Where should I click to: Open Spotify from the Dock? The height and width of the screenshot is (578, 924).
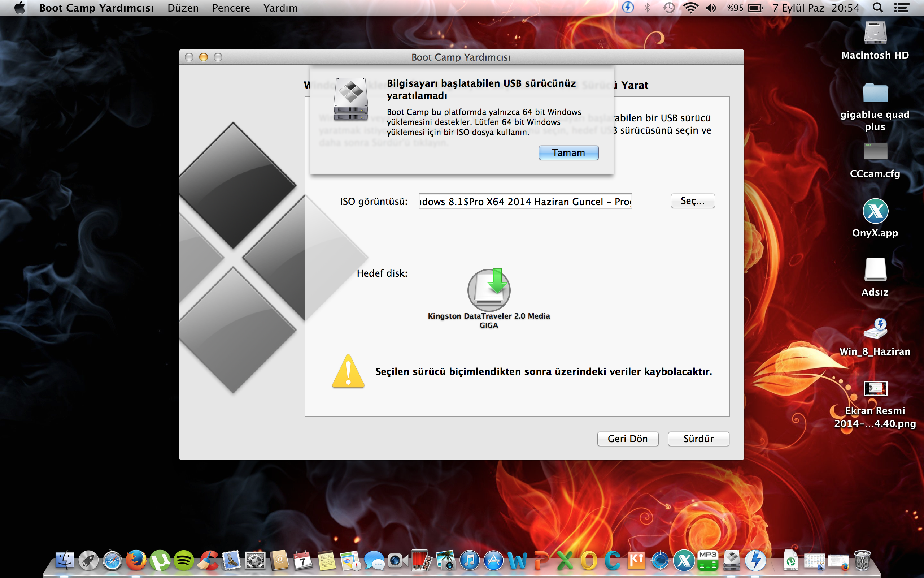[x=184, y=561]
